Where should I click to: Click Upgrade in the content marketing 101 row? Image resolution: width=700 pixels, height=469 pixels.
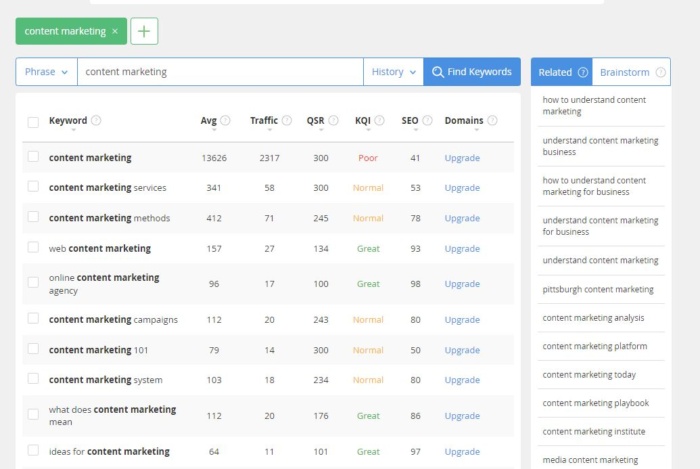click(462, 350)
